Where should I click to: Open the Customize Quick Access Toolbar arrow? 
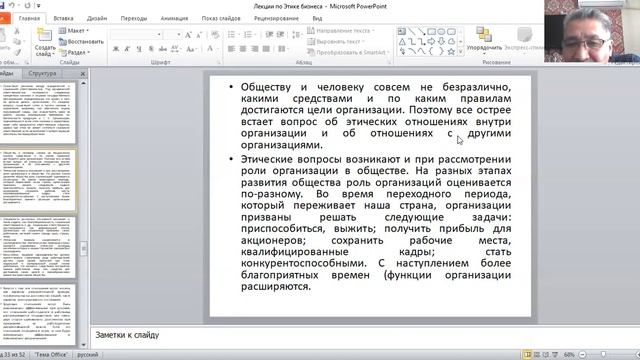click(38, 6)
